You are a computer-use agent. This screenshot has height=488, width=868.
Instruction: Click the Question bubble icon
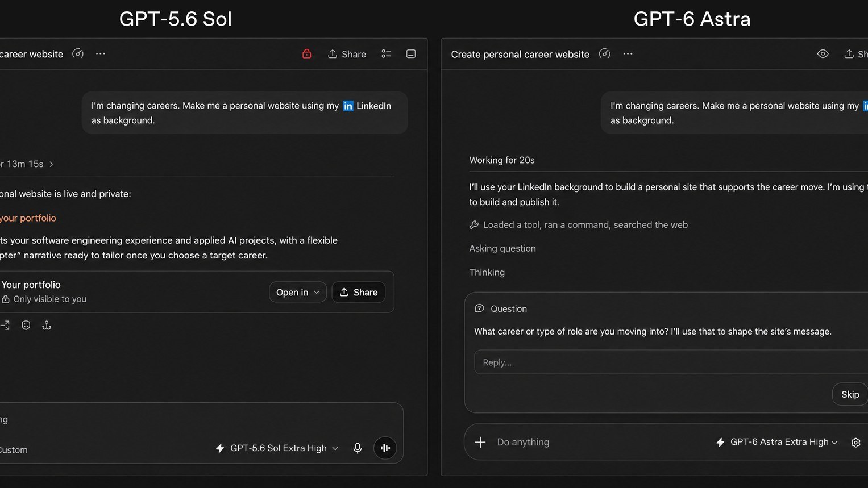click(x=479, y=308)
